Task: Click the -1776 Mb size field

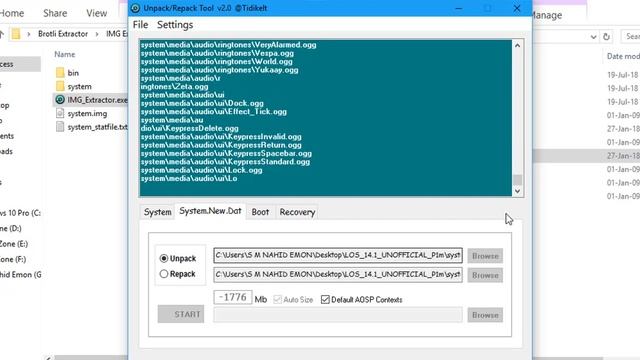Action: [233, 298]
